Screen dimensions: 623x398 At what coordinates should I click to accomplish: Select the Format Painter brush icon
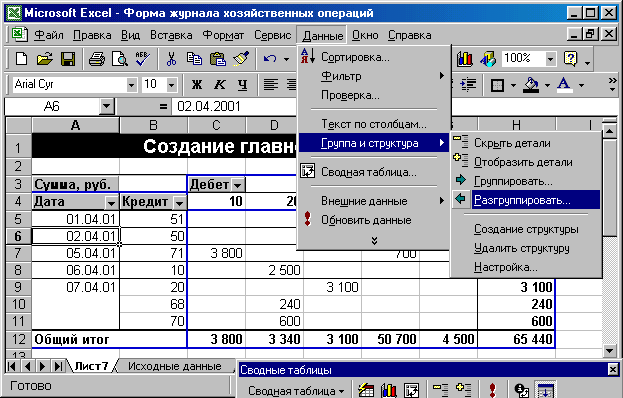(241, 59)
